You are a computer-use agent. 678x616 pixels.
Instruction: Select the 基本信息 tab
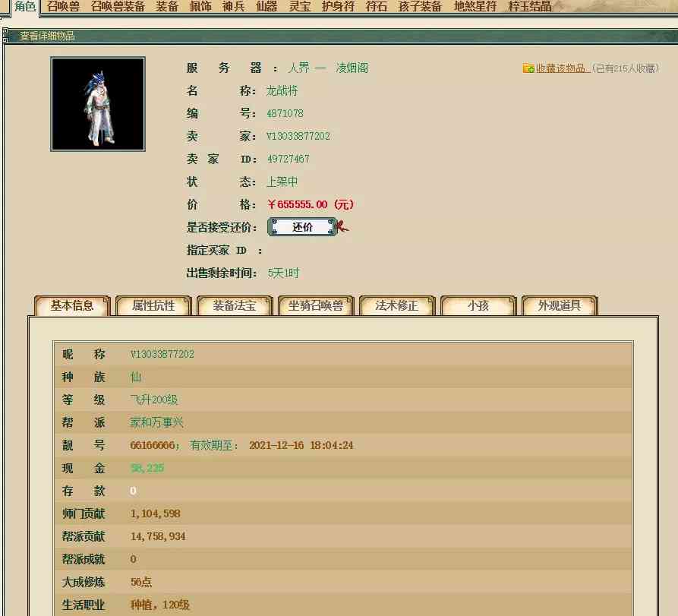[x=72, y=306]
